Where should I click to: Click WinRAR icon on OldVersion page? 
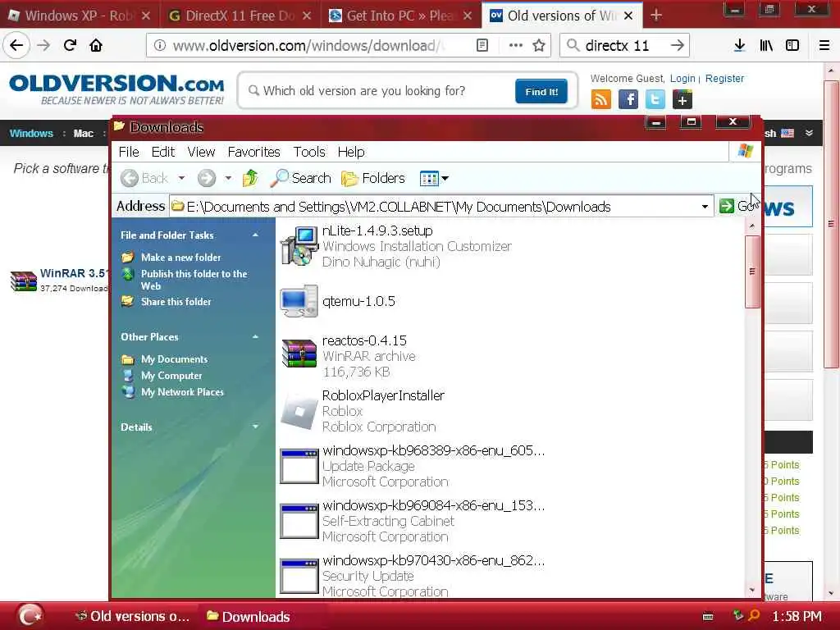tap(24, 281)
